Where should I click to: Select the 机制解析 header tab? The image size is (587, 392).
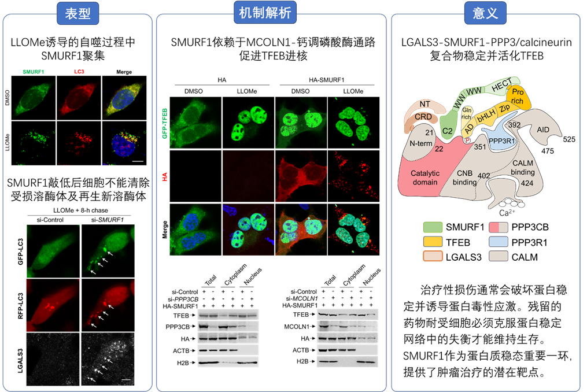pyautogui.click(x=265, y=13)
